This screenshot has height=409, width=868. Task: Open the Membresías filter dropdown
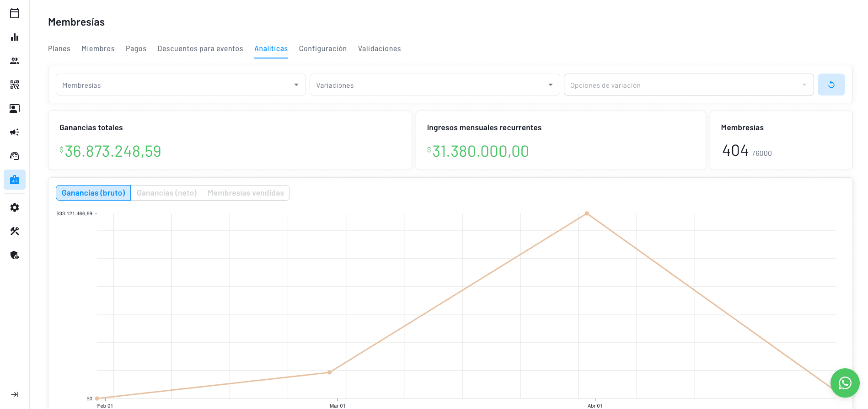coord(181,85)
